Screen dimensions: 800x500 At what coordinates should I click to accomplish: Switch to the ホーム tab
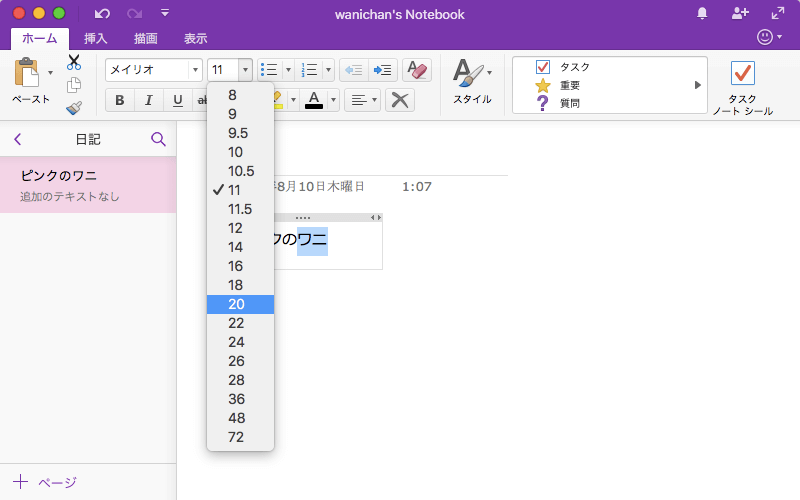(40, 38)
